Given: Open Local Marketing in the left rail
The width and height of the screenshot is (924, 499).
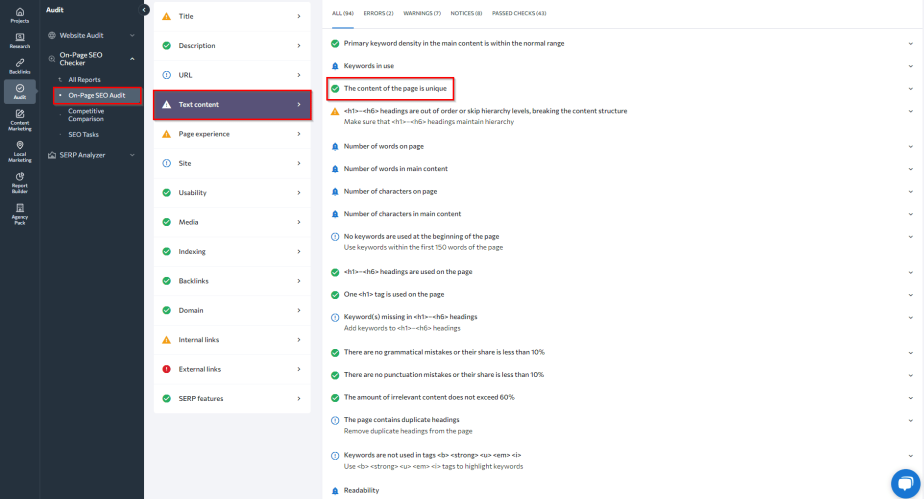Looking at the screenshot, I should click(x=19, y=151).
